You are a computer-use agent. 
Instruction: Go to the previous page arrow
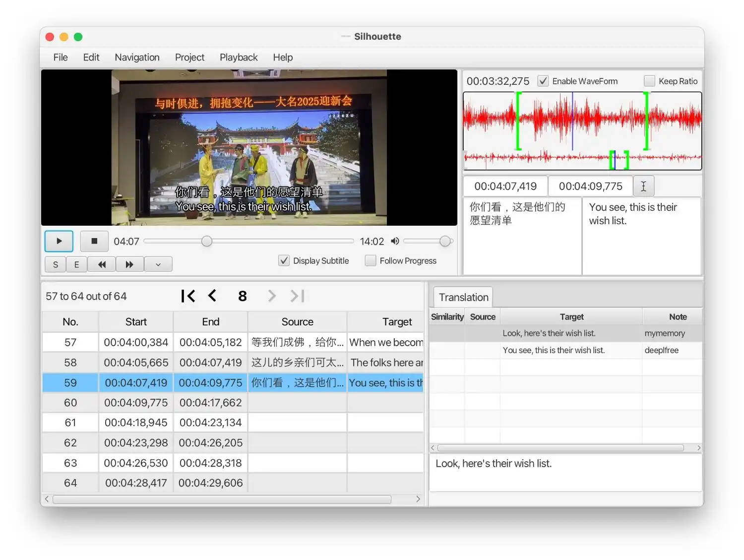[x=212, y=296]
